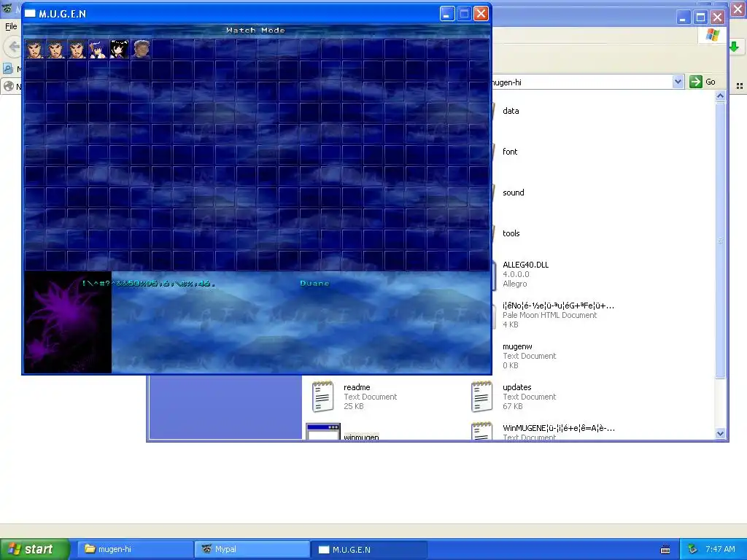Minimize the Explorer window behind M.U.G.E.N

[683, 17]
